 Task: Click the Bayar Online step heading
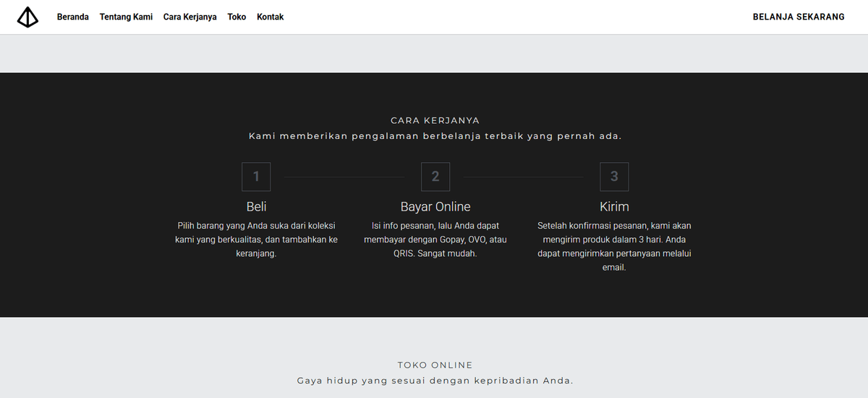(x=435, y=207)
